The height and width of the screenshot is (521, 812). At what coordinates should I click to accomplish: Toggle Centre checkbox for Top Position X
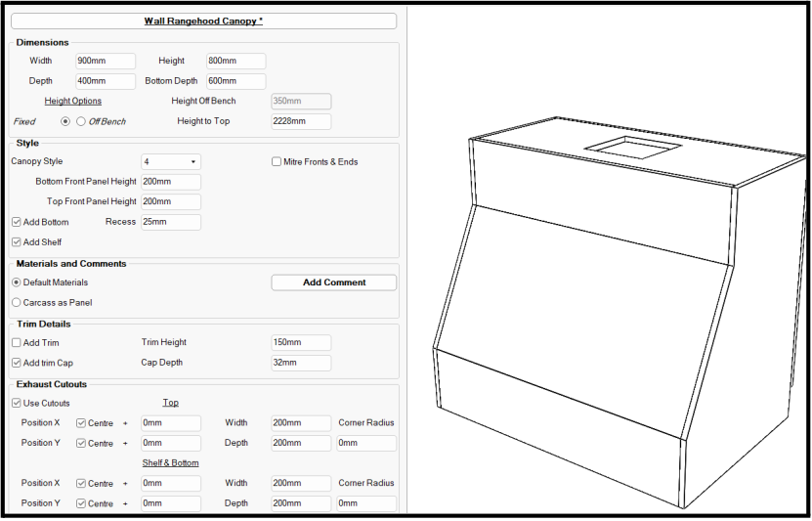82,423
